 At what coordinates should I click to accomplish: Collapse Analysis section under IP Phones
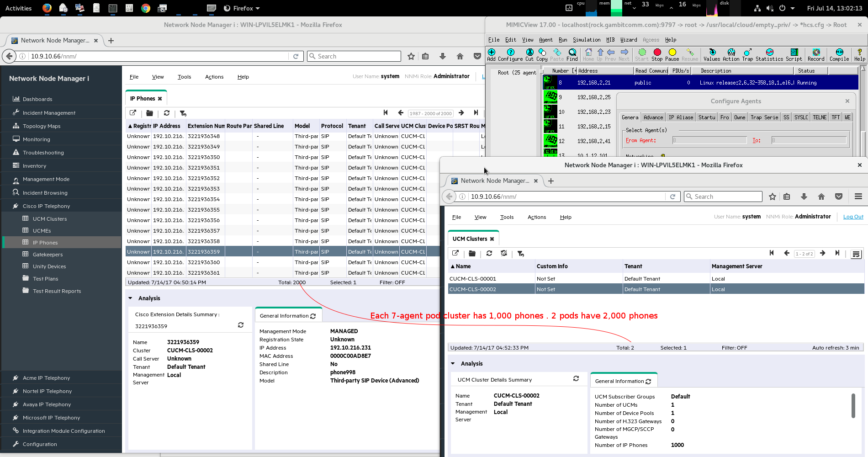point(130,298)
